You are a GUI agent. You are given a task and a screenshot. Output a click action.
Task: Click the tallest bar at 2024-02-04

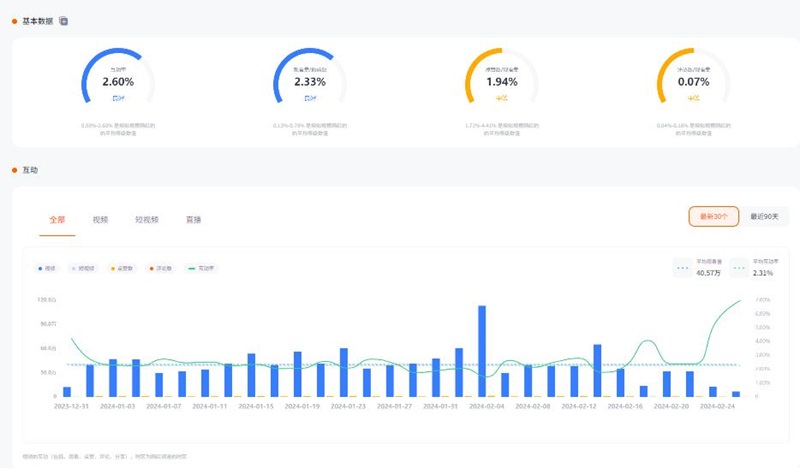tap(481, 350)
